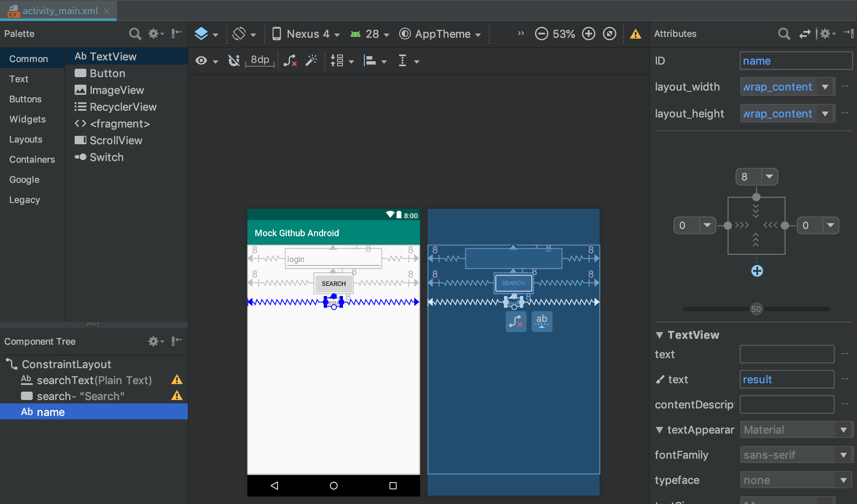Viewport: 857px width, 504px height.
Task: Open the Component Tree settings gear
Action: (156, 341)
